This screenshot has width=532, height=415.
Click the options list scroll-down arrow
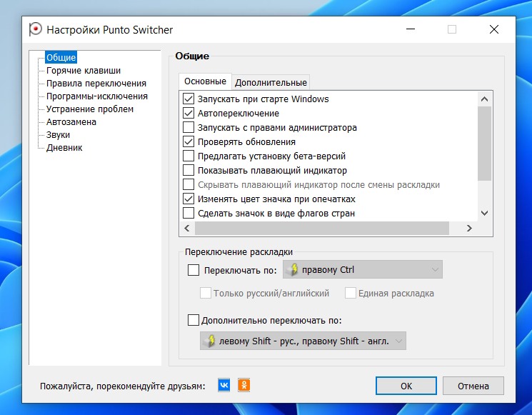click(484, 213)
